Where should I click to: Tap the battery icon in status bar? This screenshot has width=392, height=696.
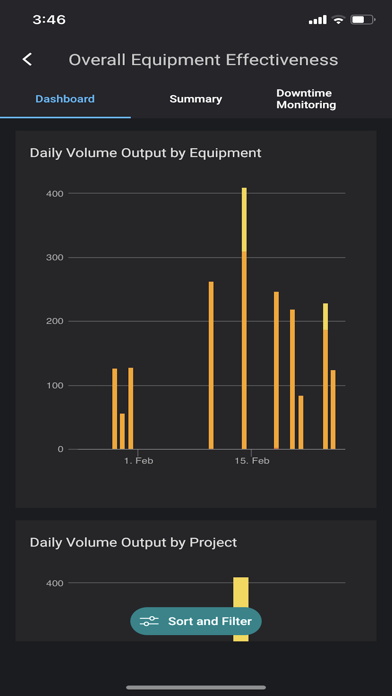point(363,20)
